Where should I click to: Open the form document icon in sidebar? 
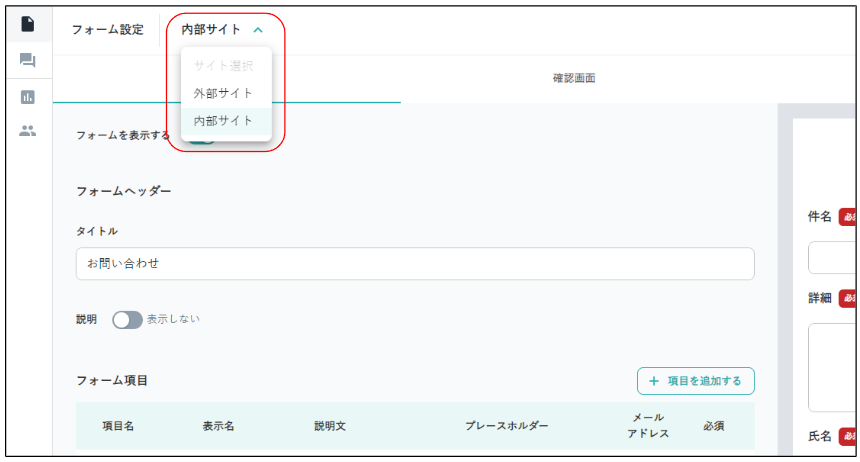28,24
